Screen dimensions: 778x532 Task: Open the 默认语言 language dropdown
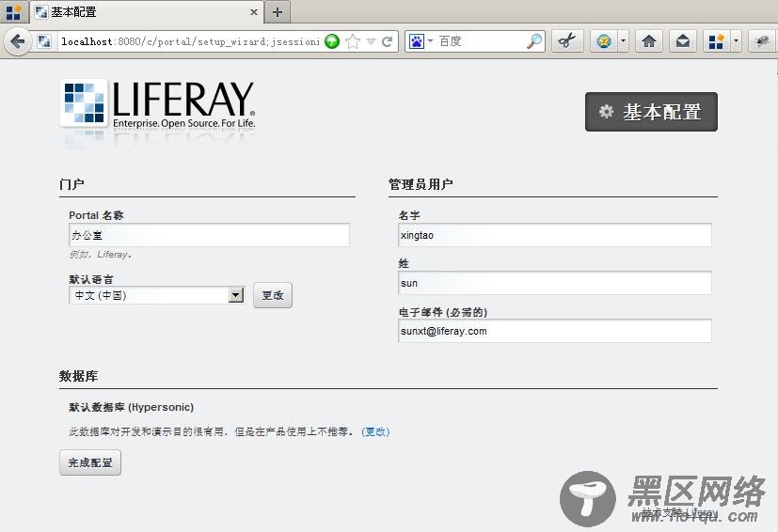(x=156, y=295)
